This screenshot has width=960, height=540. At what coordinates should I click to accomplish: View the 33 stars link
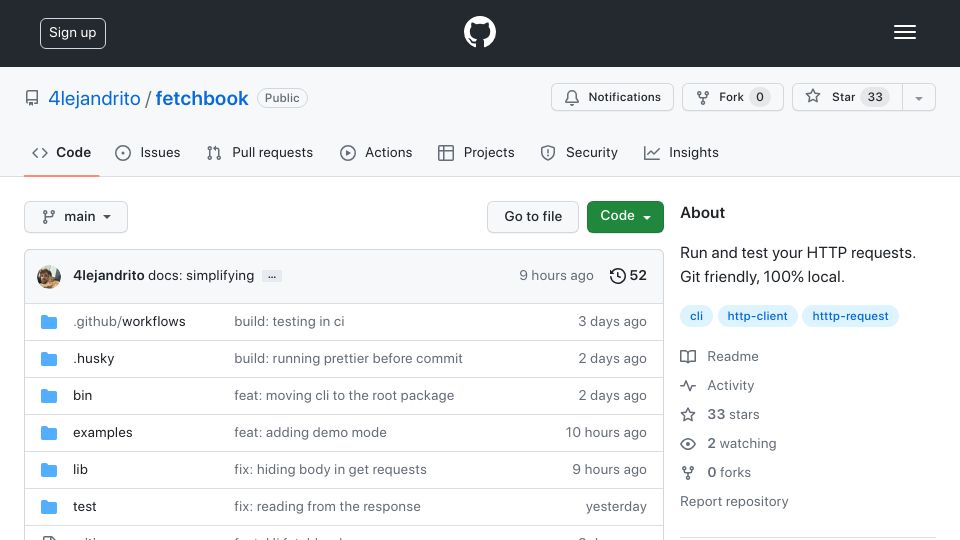click(x=733, y=414)
